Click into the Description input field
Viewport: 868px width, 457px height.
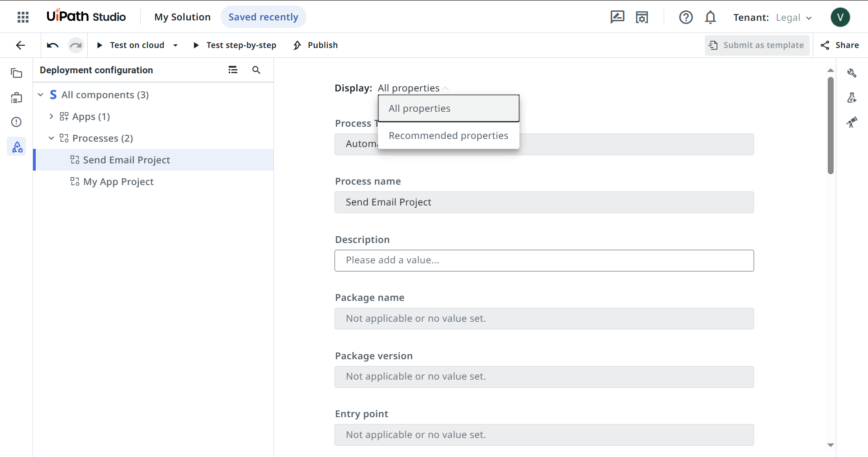pyautogui.click(x=544, y=261)
